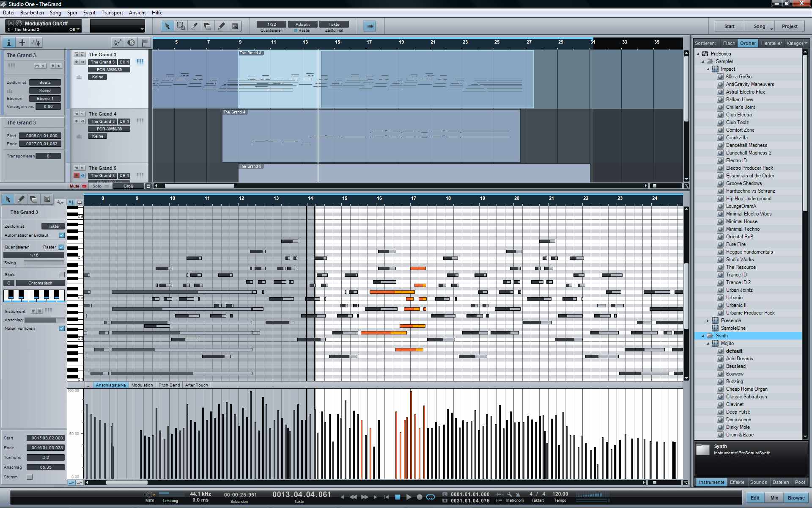Switch to piano keyboard view in editor
This screenshot has width=812, height=508.
tap(71, 202)
